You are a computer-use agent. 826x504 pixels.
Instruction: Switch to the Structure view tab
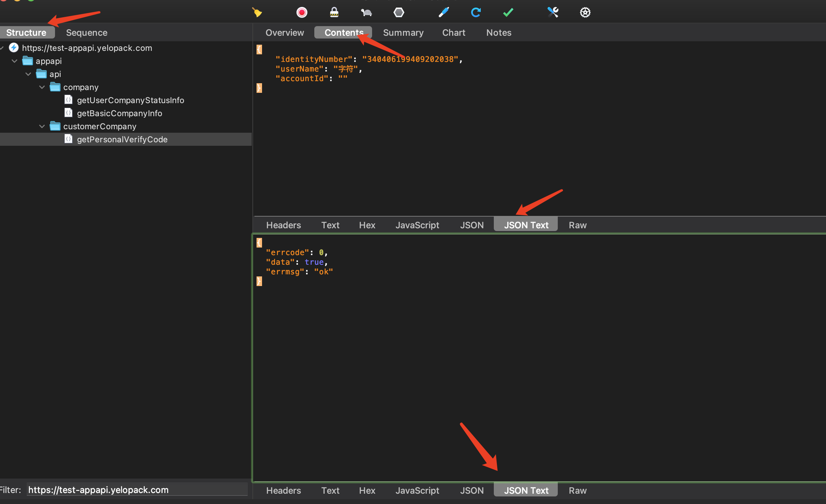26,33
